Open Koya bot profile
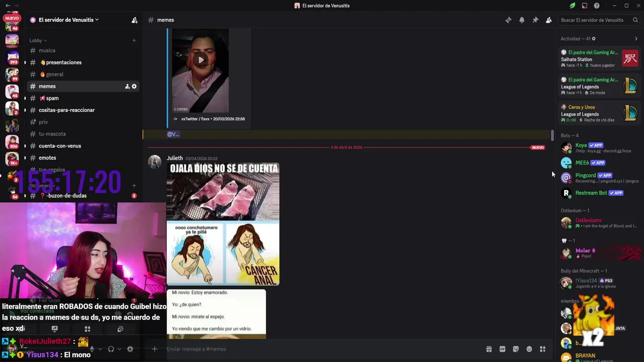 [x=599, y=148]
